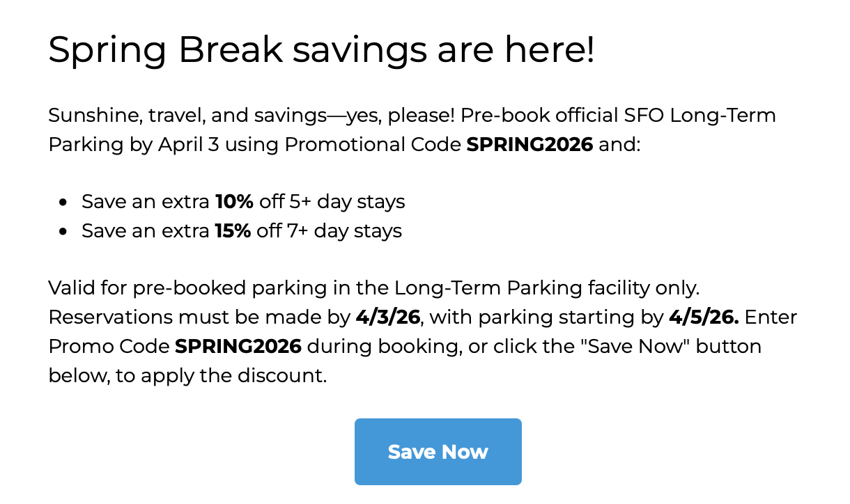Click "SFO Long-Term" text in the intro
Image resolution: width=850 pixels, height=504 pixels.
point(722,115)
